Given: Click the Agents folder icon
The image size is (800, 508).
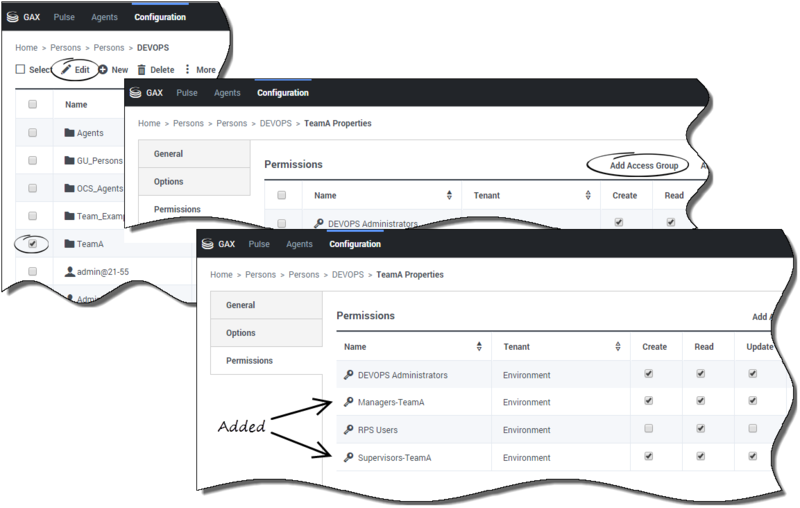Looking at the screenshot, I should coord(69,132).
